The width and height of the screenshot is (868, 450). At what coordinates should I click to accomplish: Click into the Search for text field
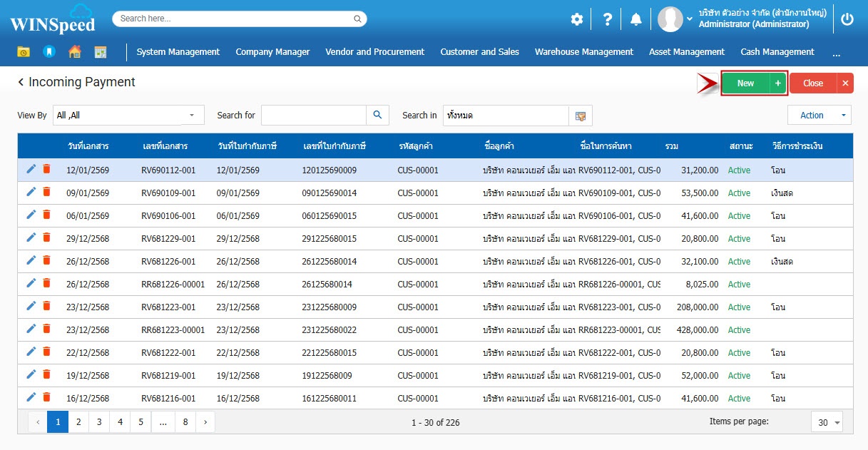[x=313, y=116]
